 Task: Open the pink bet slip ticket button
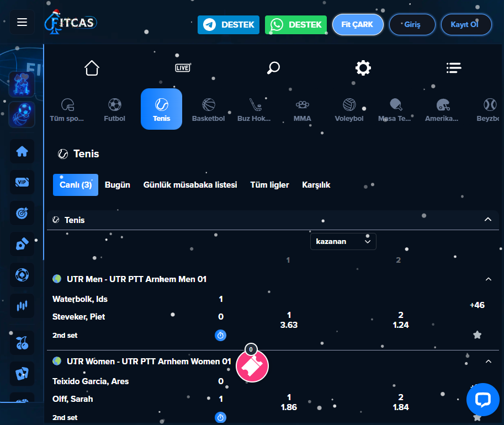pyautogui.click(x=252, y=365)
